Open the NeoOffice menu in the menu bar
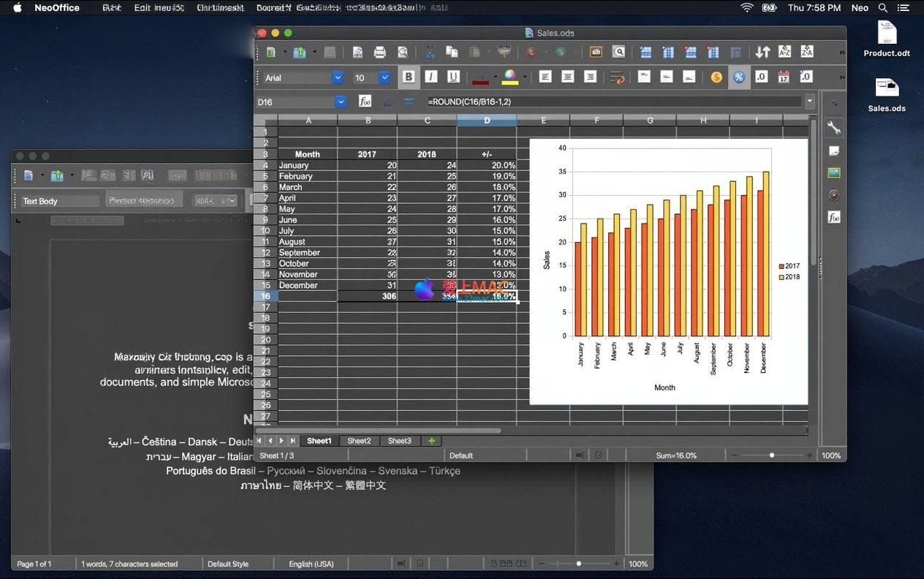The width and height of the screenshot is (924, 579). point(57,8)
